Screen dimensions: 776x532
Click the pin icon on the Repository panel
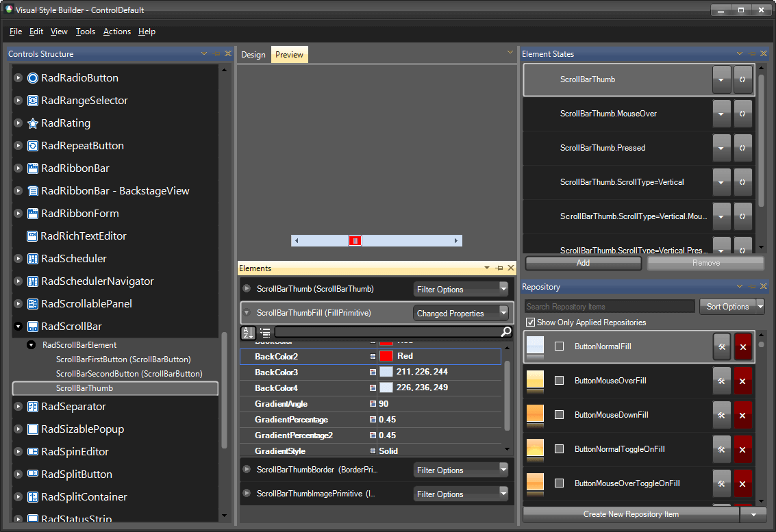point(751,286)
